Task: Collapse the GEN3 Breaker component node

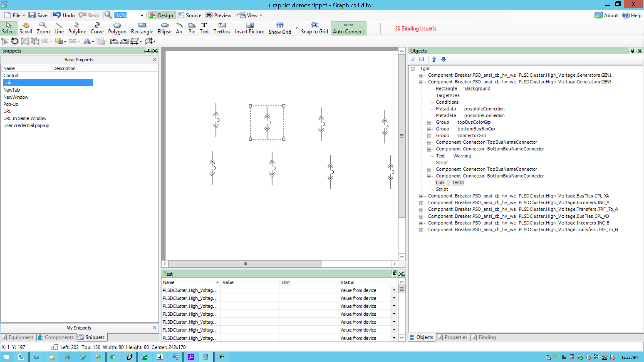Action: (421, 82)
